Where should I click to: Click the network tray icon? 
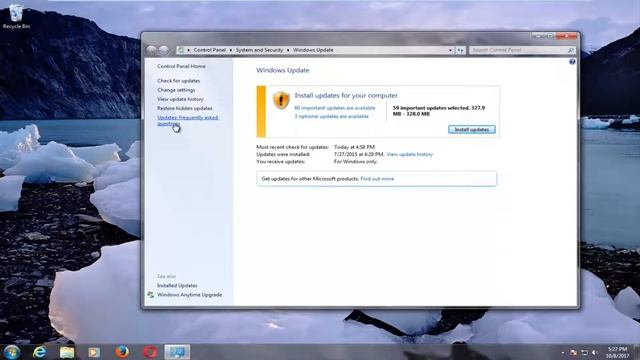coord(584,353)
